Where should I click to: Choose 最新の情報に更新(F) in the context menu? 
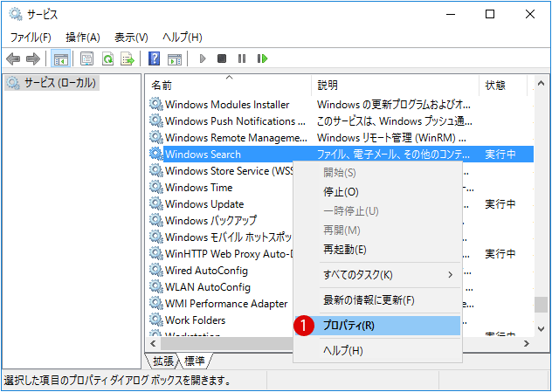[x=377, y=300]
